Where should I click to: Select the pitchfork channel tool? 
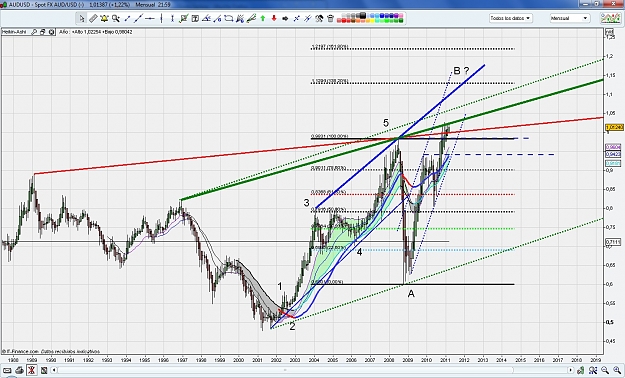240,18
